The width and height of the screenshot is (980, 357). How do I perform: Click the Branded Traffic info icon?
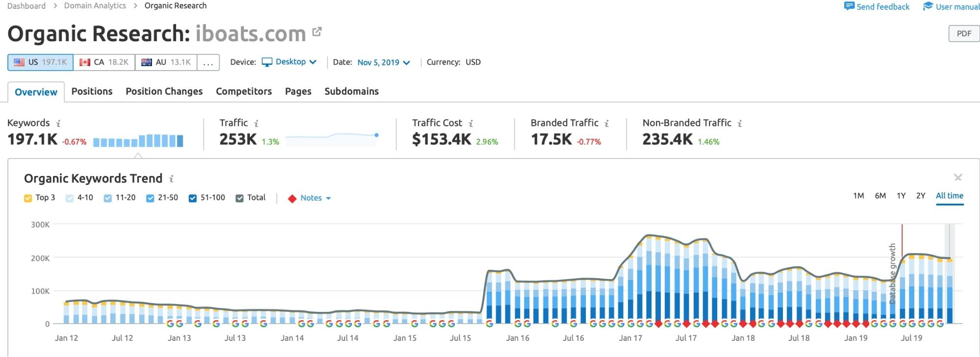tap(606, 124)
